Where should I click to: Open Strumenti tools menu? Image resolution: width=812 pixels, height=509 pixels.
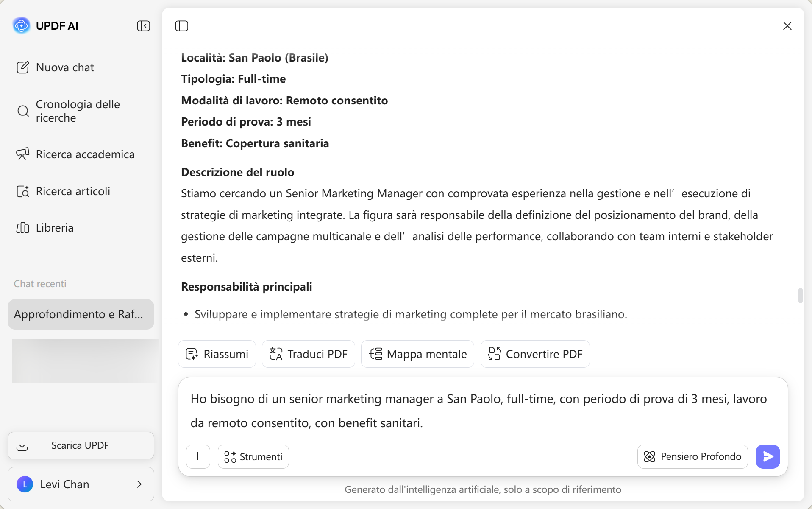click(253, 456)
